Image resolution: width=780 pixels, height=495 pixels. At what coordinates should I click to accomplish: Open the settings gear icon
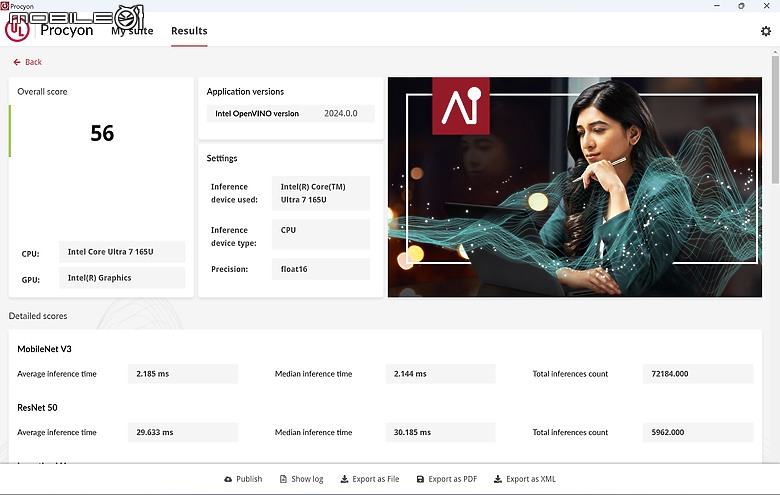[766, 31]
